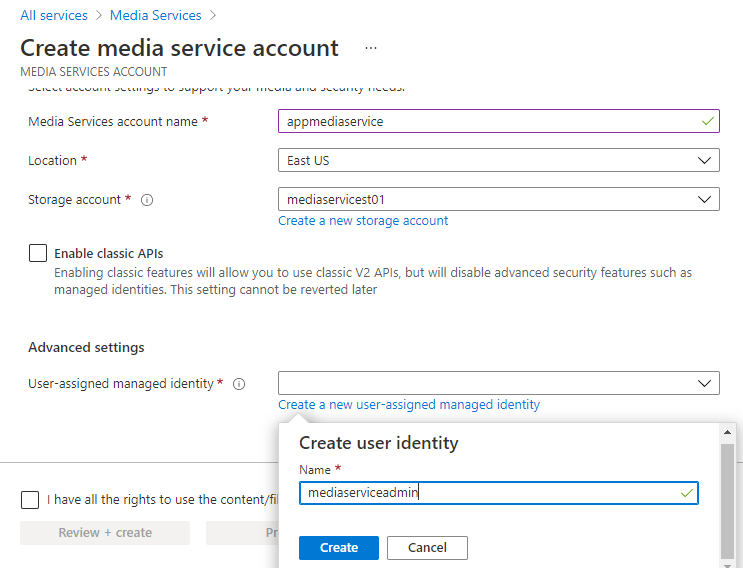Click Create a new storage account link
The width and height of the screenshot is (743, 568).
click(363, 220)
